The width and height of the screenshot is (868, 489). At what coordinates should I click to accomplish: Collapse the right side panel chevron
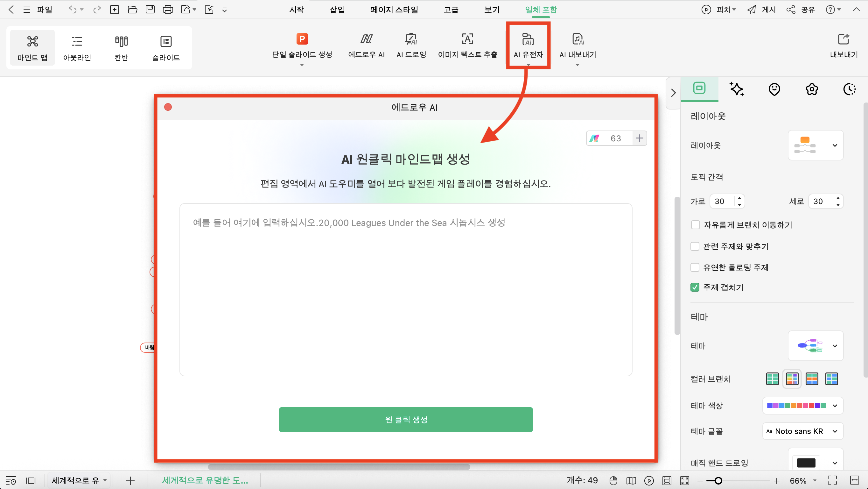pos(673,93)
